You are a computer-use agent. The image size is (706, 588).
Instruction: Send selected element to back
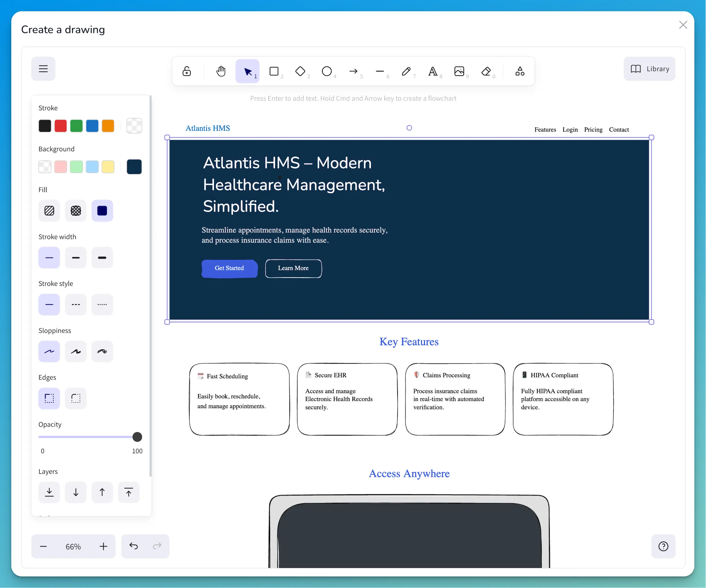tap(49, 492)
